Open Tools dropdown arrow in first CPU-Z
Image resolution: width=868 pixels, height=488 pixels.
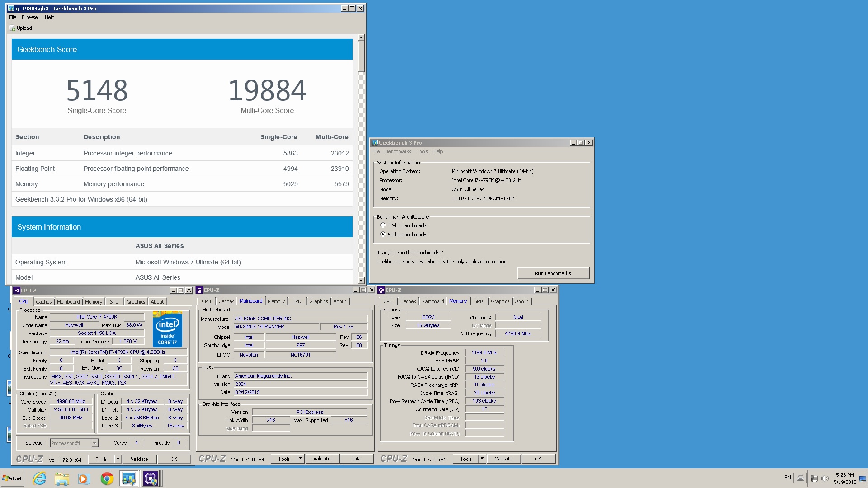point(118,459)
